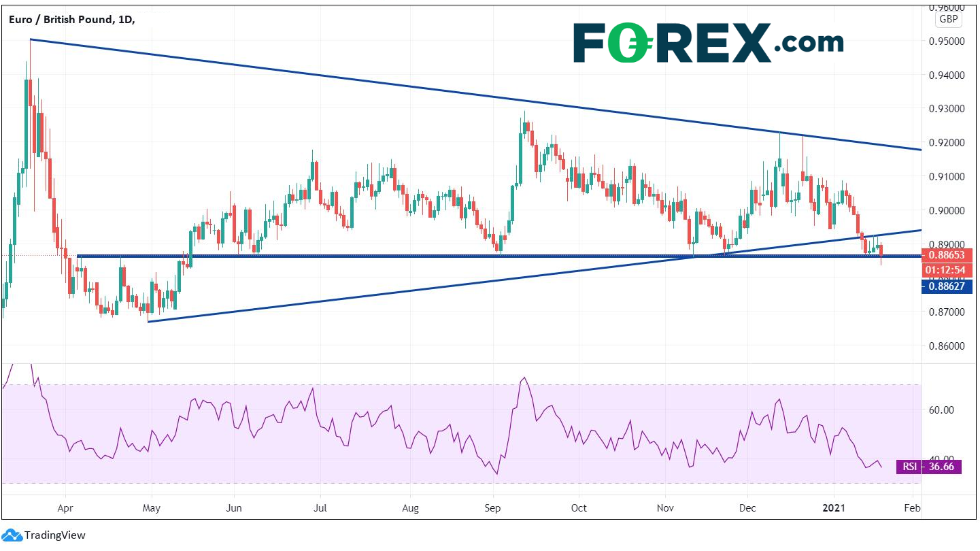
Task: Select the blue 0.88627 line price tag
Action: tap(946, 286)
